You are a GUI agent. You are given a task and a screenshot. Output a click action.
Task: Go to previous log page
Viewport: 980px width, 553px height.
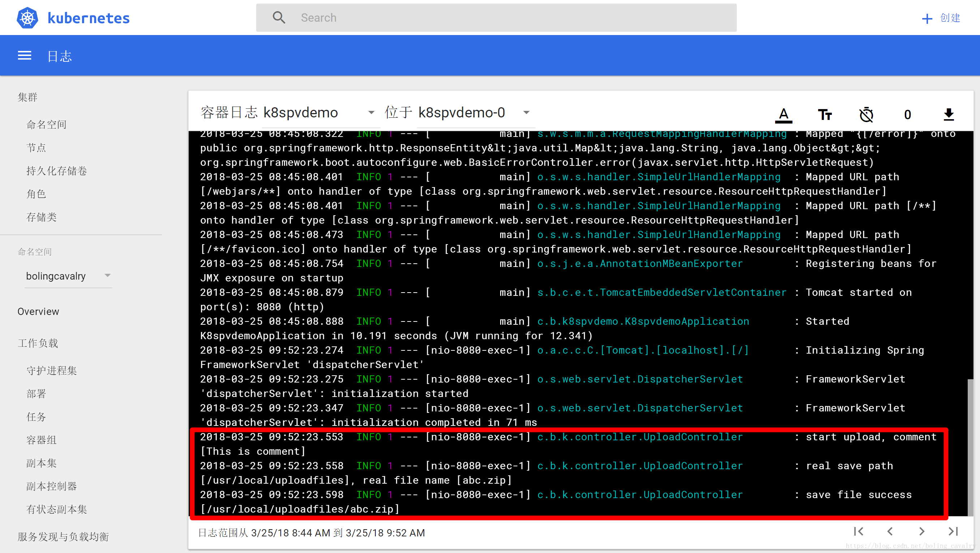tap(890, 531)
